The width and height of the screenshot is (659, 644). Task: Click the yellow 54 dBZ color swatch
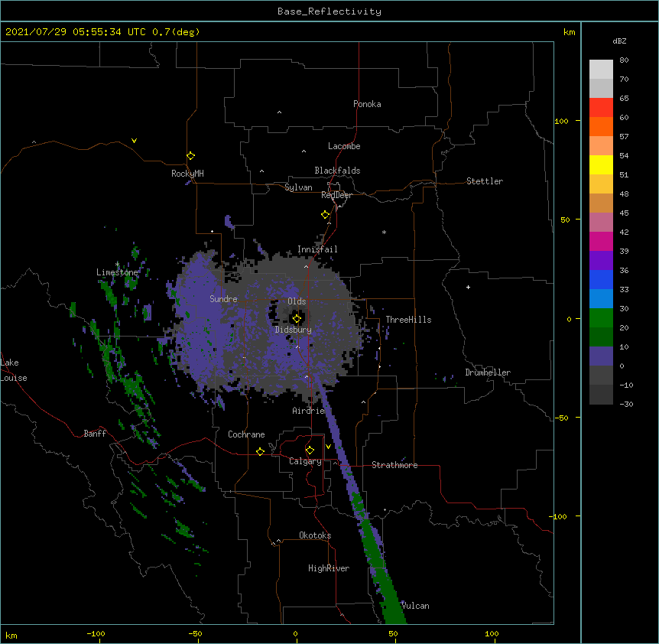click(601, 164)
